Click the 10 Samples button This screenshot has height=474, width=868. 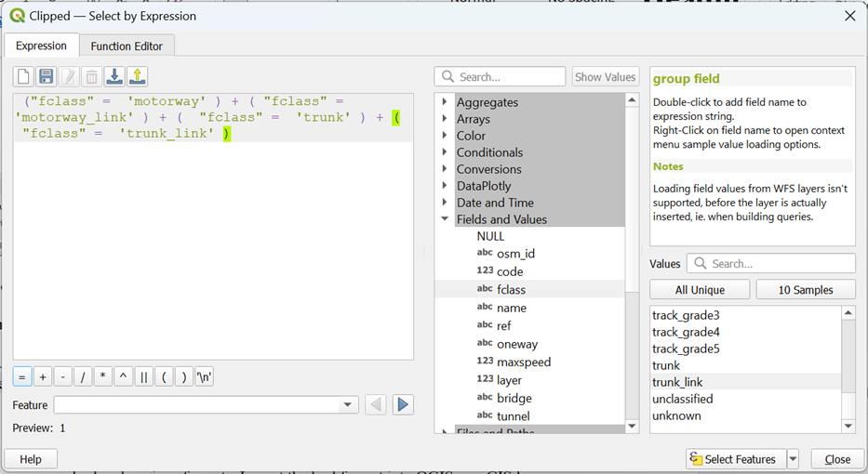tap(805, 290)
